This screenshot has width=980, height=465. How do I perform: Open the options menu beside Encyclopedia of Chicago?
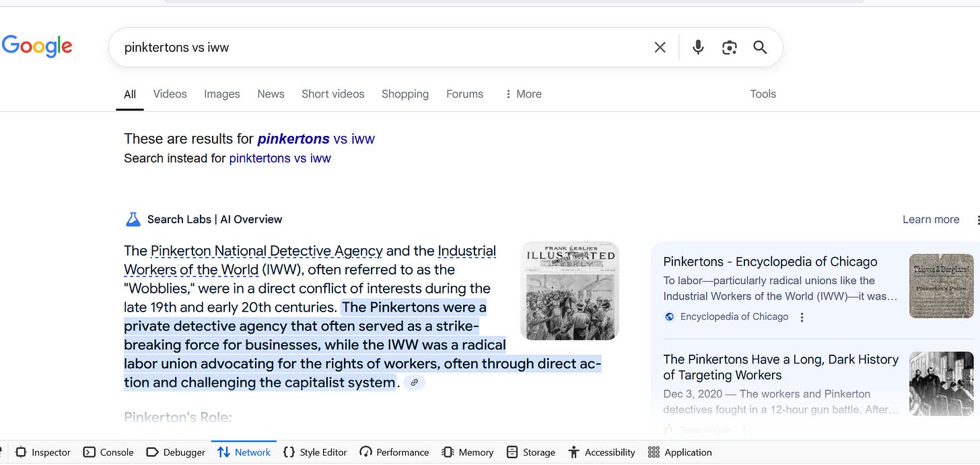point(802,317)
